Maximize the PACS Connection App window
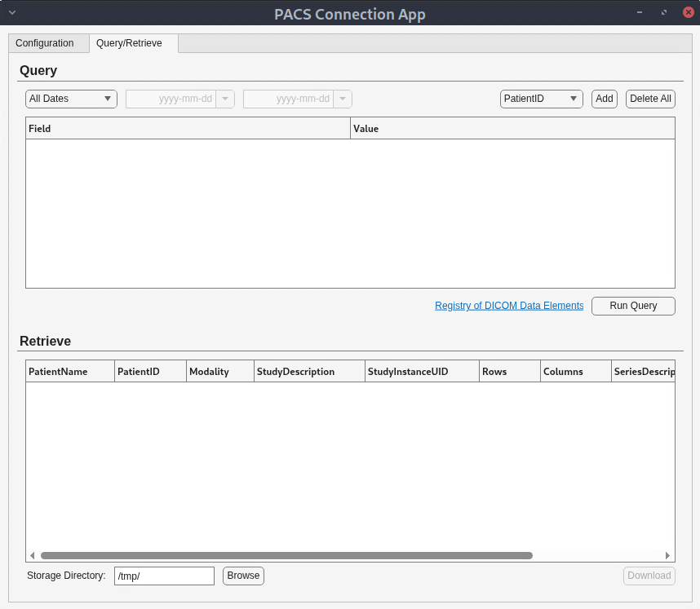The width and height of the screenshot is (700, 609). (664, 12)
